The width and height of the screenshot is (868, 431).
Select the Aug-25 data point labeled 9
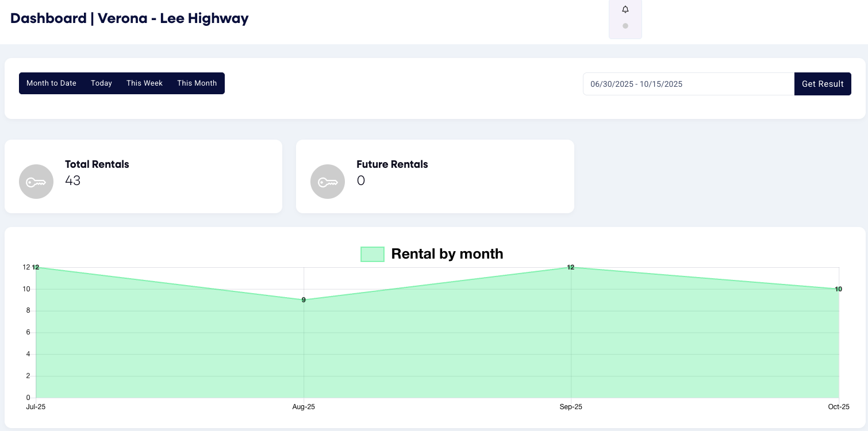(304, 300)
